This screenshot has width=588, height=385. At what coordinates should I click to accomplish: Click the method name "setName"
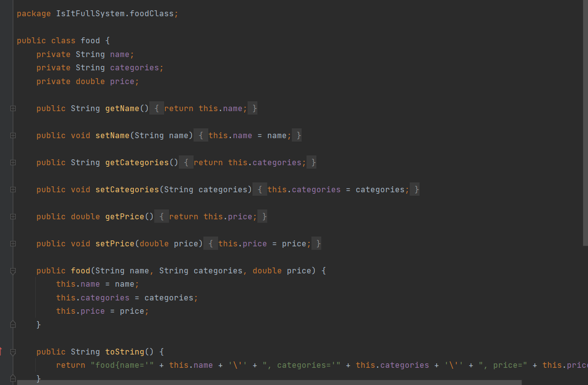point(112,136)
